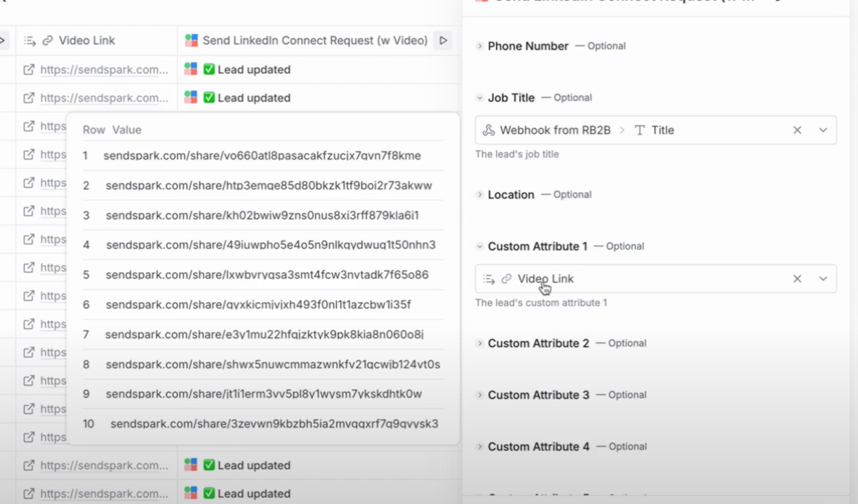Click the text type icon before Title
Screen dimensions: 858x504
point(639,130)
